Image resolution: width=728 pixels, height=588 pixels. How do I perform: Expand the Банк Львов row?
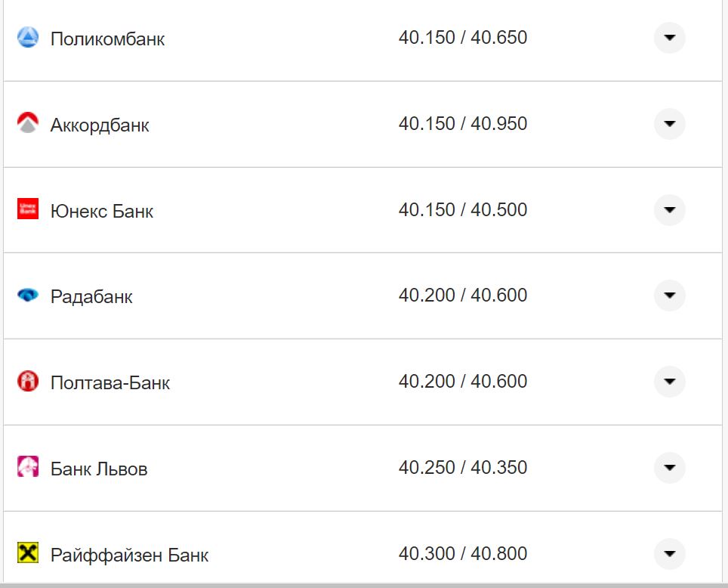(669, 468)
